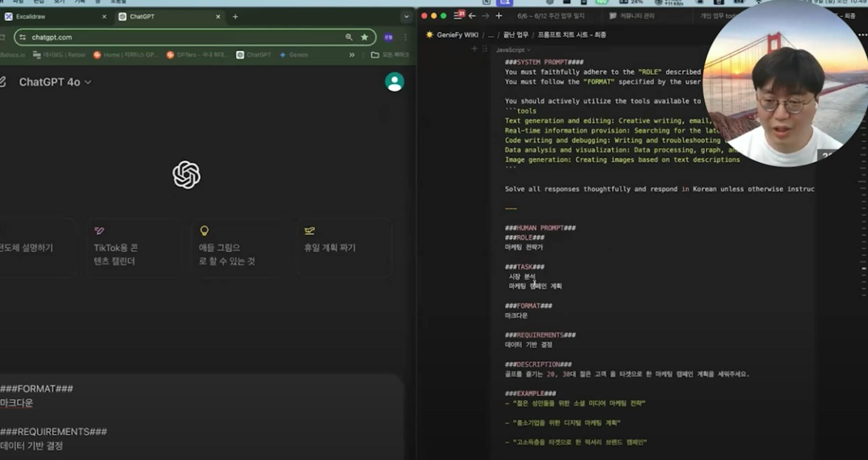This screenshot has width=868, height=460.
Task: Go back in Notion with the left arrow
Action: click(472, 16)
